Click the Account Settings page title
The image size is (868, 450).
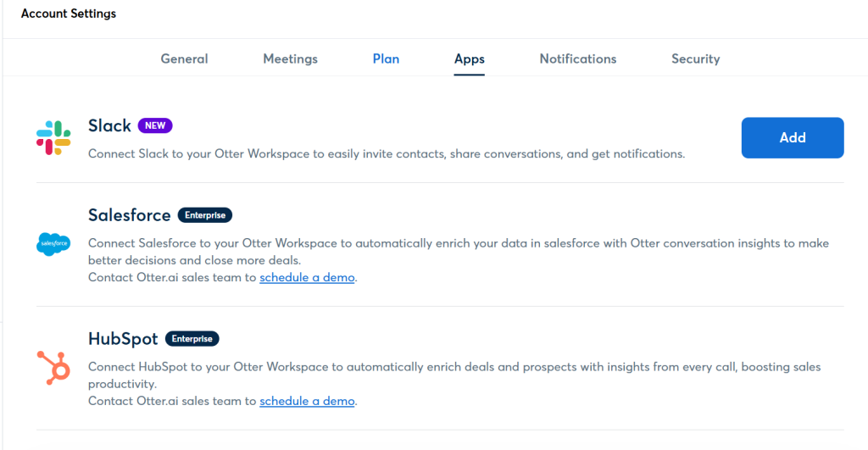pos(69,14)
